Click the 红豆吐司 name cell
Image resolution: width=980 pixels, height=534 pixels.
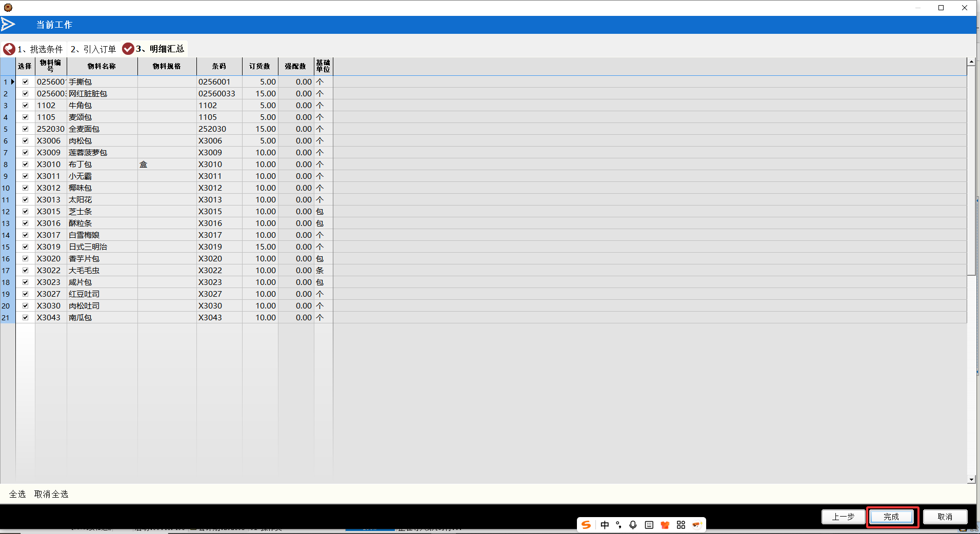[x=102, y=294]
